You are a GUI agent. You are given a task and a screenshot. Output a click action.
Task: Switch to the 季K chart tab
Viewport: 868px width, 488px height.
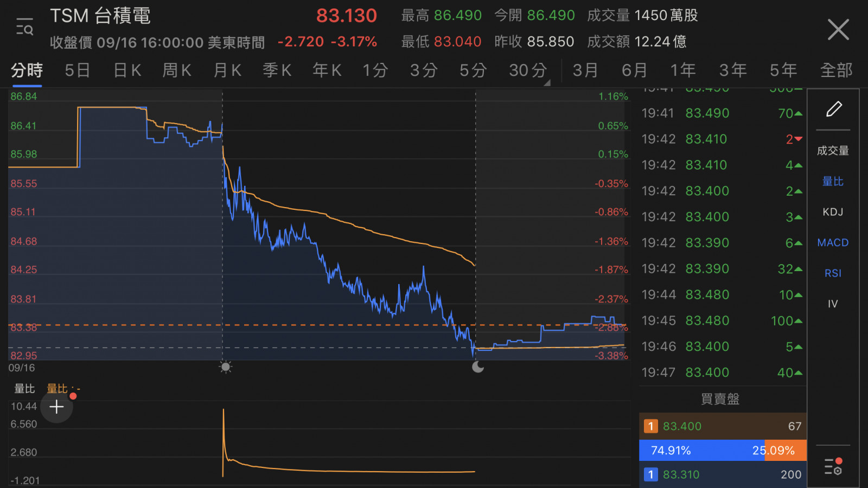[277, 70]
